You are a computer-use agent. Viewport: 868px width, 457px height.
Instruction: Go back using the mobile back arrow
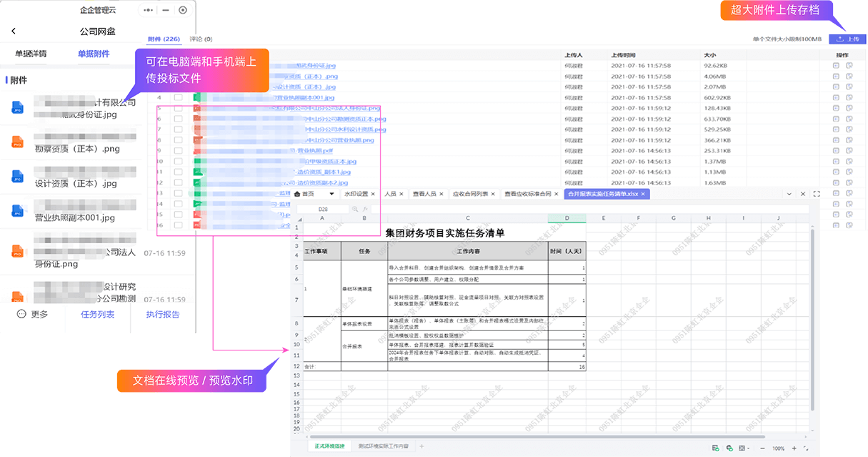pyautogui.click(x=14, y=31)
